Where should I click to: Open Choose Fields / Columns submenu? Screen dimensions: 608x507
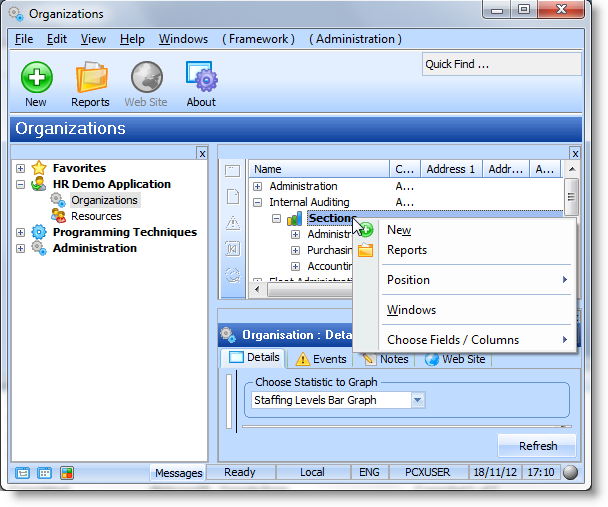(x=465, y=340)
